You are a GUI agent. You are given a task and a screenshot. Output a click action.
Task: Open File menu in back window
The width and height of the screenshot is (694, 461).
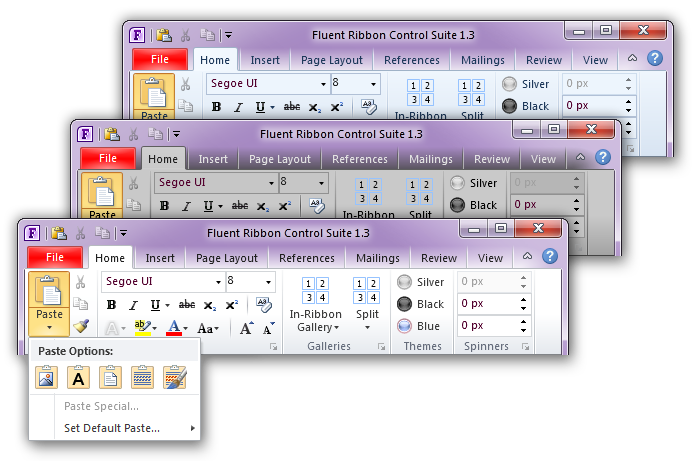[160, 59]
